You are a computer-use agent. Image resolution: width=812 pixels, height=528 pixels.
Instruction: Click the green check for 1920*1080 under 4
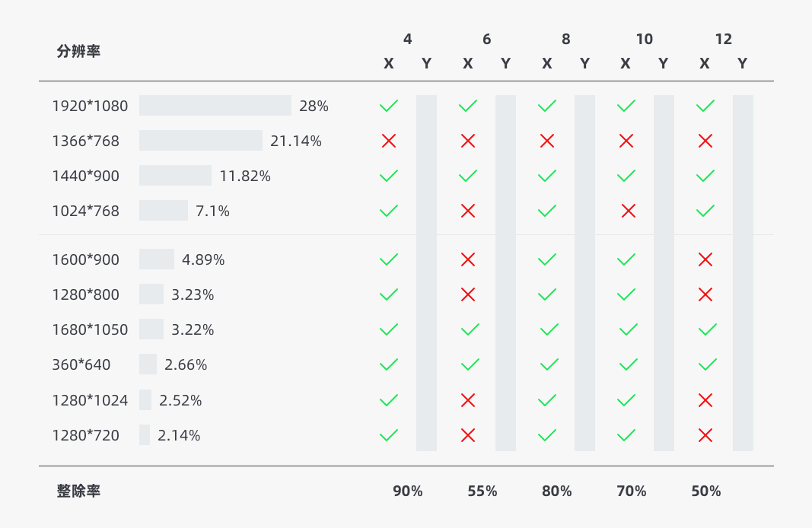(389, 106)
